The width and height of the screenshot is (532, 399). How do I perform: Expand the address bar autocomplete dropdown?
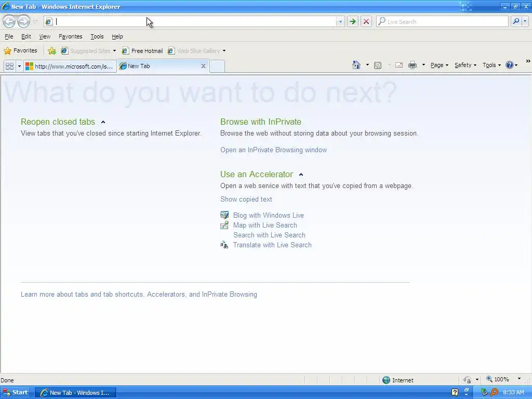click(x=340, y=22)
